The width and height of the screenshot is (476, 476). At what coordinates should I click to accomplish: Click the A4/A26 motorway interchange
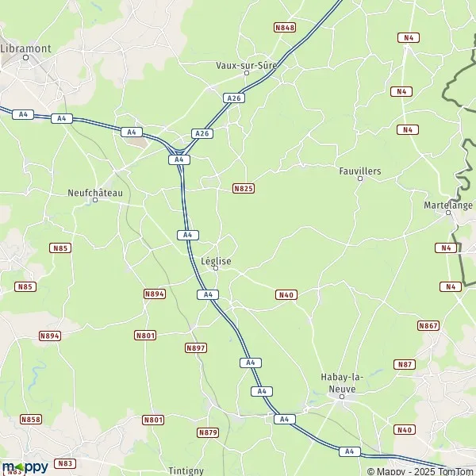178,151
